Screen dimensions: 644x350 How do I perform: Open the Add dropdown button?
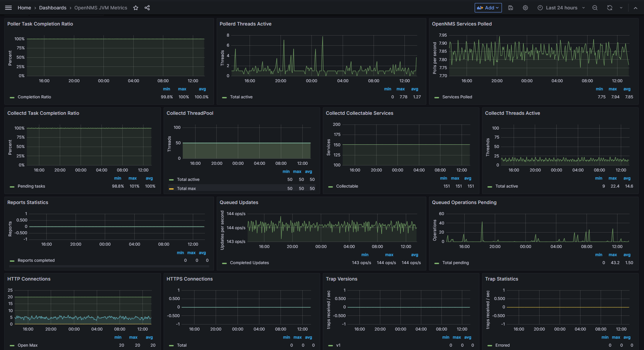pos(488,8)
